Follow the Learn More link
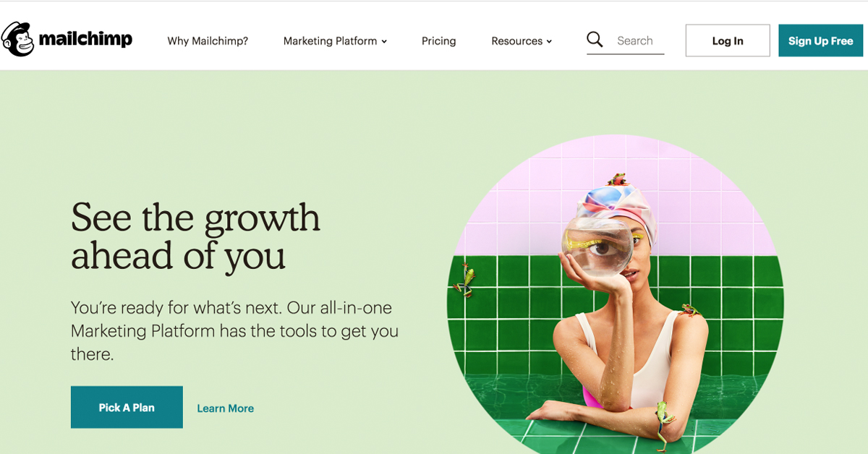 [226, 408]
